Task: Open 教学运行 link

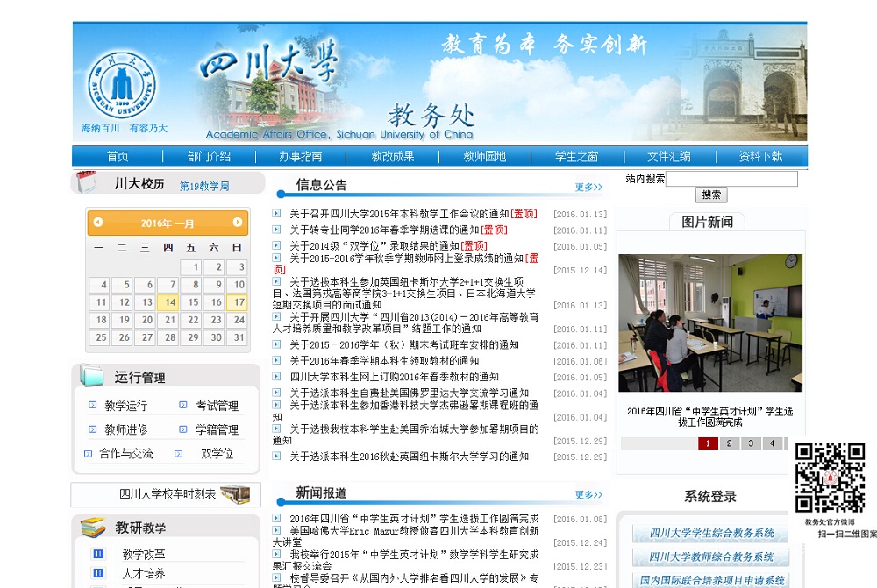Action: pyautogui.click(x=125, y=406)
